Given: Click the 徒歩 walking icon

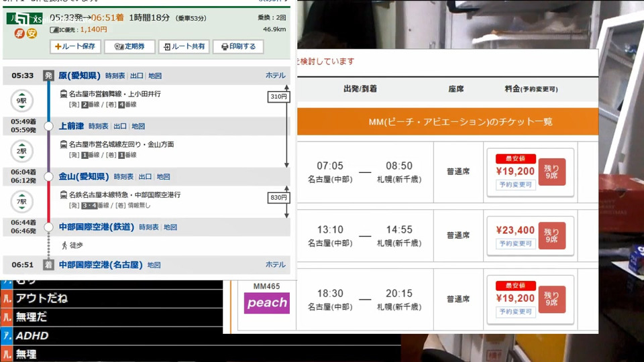Looking at the screenshot, I should [64, 245].
